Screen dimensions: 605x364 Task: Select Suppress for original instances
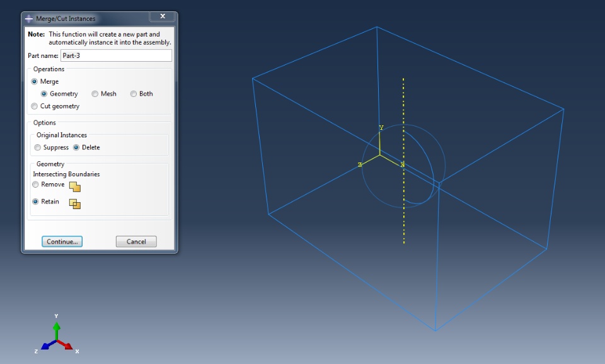(37, 147)
